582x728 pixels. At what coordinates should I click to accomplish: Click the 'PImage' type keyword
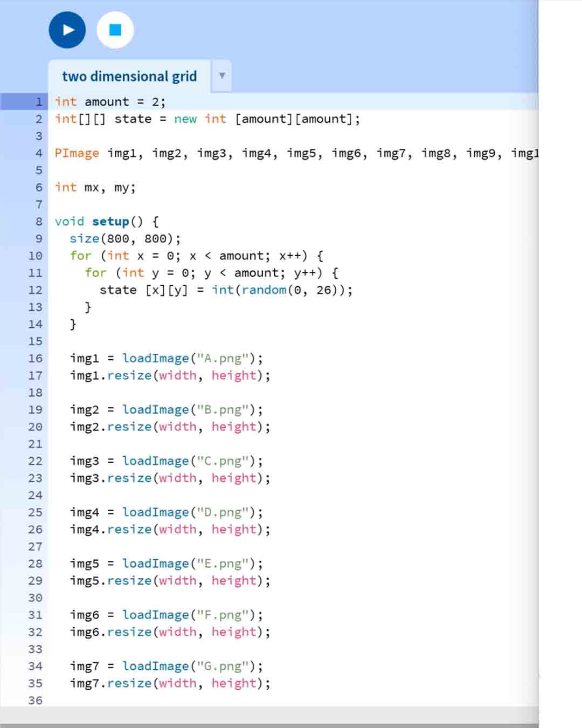pyautogui.click(x=77, y=153)
